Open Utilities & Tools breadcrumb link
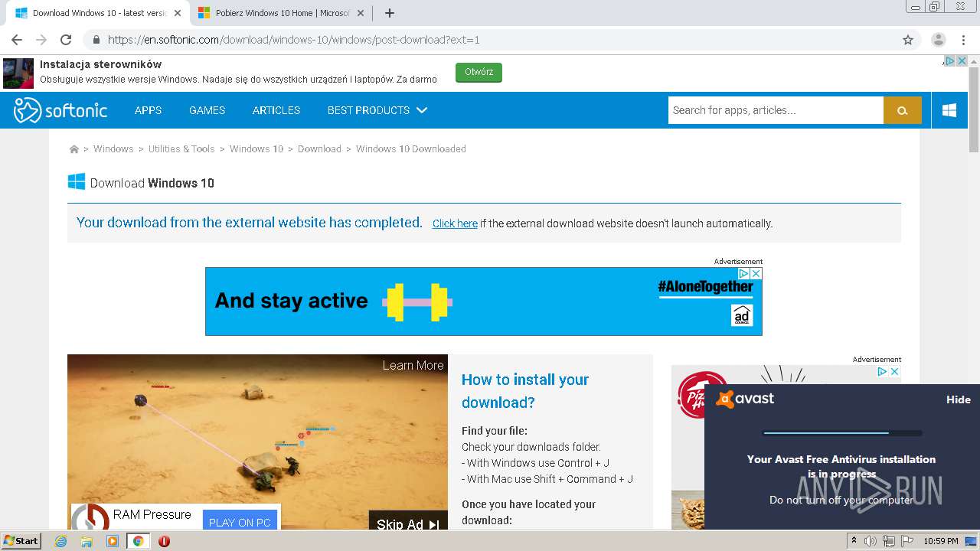 pyautogui.click(x=181, y=149)
